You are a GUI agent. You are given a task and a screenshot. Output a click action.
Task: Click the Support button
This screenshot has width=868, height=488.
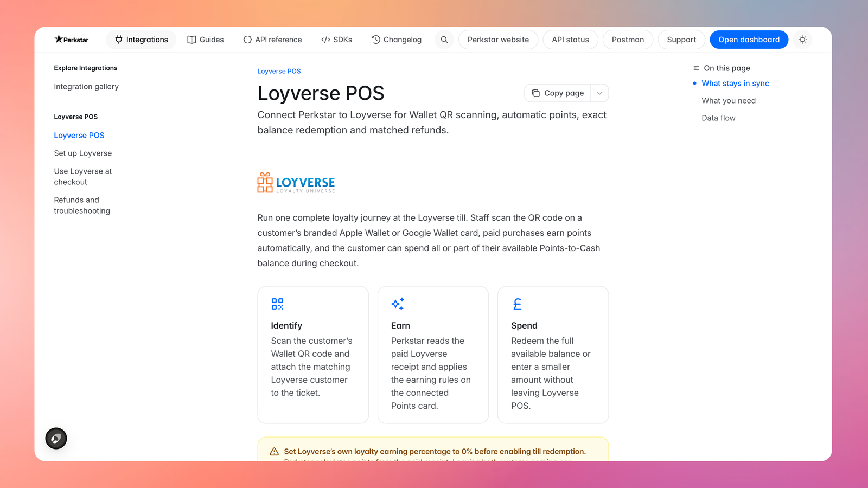(x=681, y=40)
